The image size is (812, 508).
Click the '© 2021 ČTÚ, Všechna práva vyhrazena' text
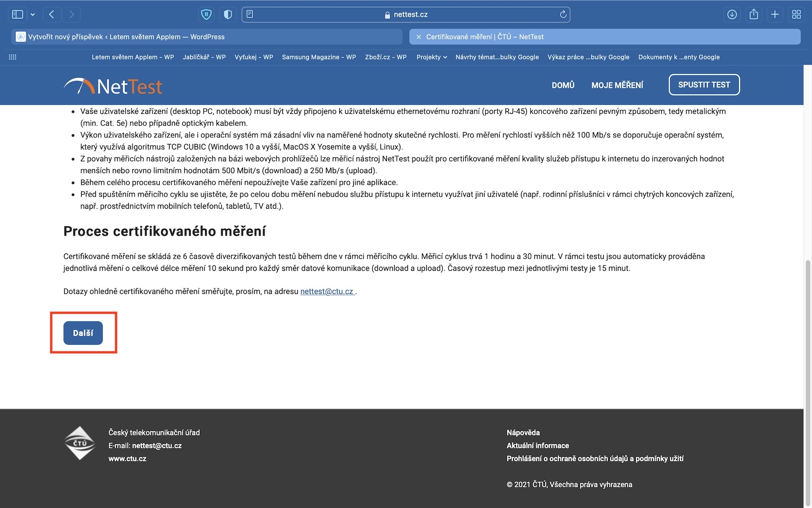click(570, 485)
